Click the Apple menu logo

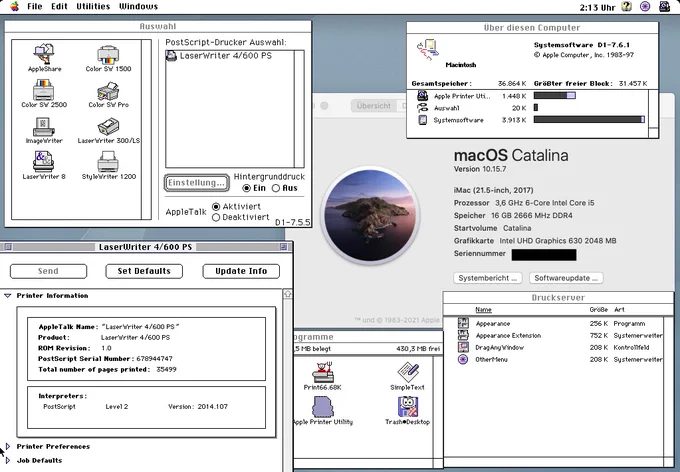point(15,6)
